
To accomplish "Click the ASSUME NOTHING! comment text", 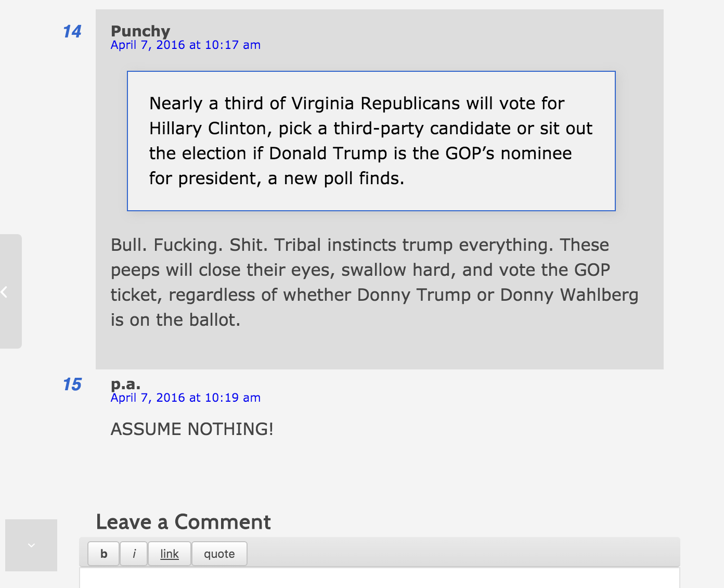I will coord(192,429).
